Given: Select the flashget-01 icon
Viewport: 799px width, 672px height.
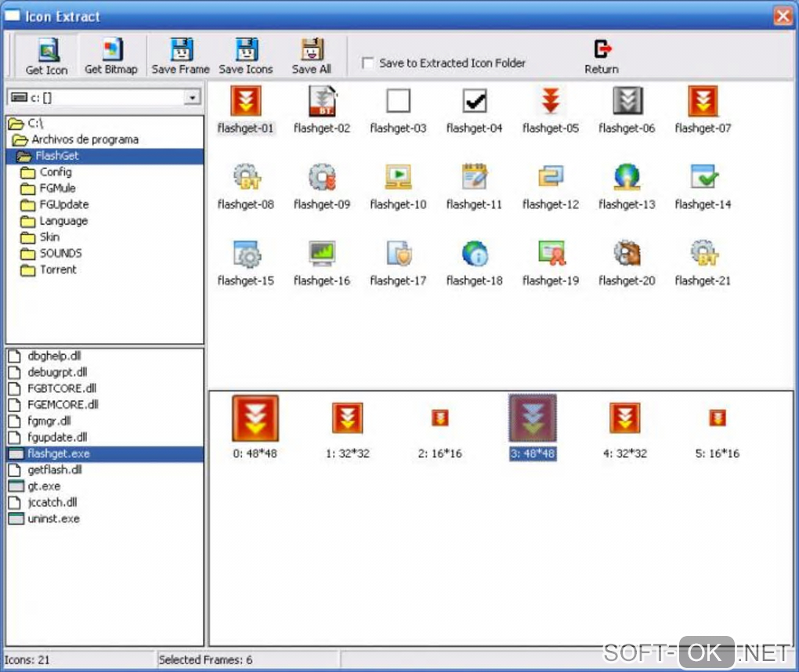Looking at the screenshot, I should point(246,110).
